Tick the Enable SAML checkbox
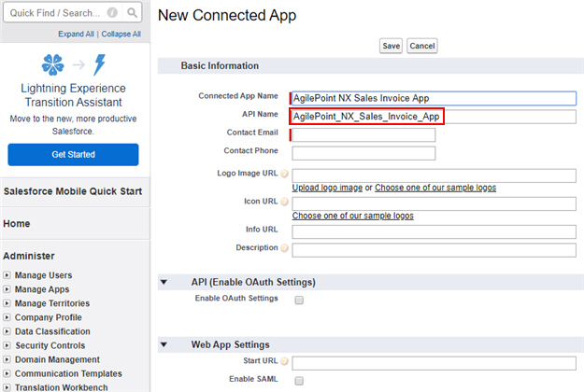This screenshot has height=392, width=584. 299,381
